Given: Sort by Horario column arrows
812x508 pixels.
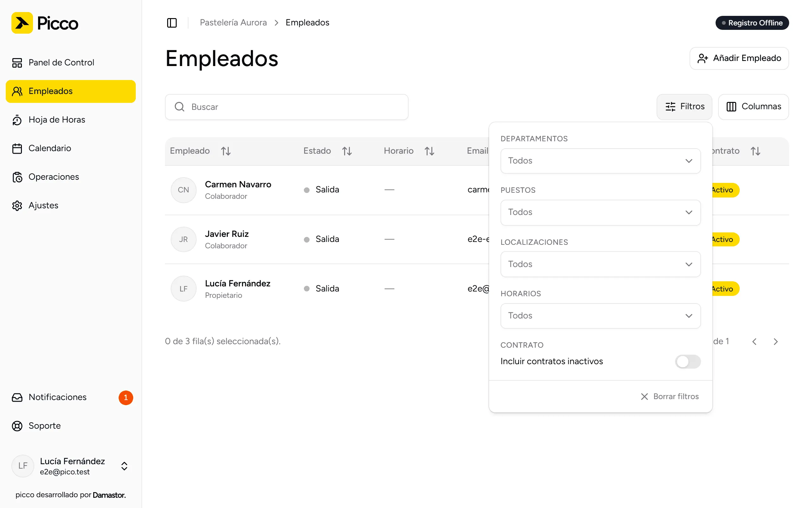Looking at the screenshot, I should pos(429,151).
